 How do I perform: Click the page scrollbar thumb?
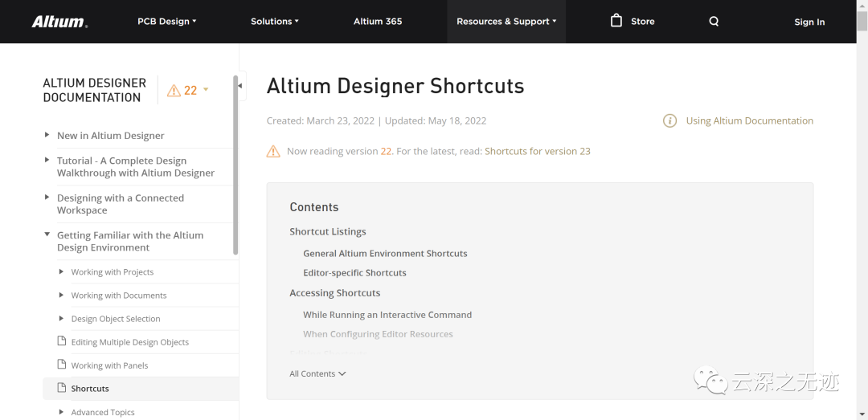click(862, 21)
